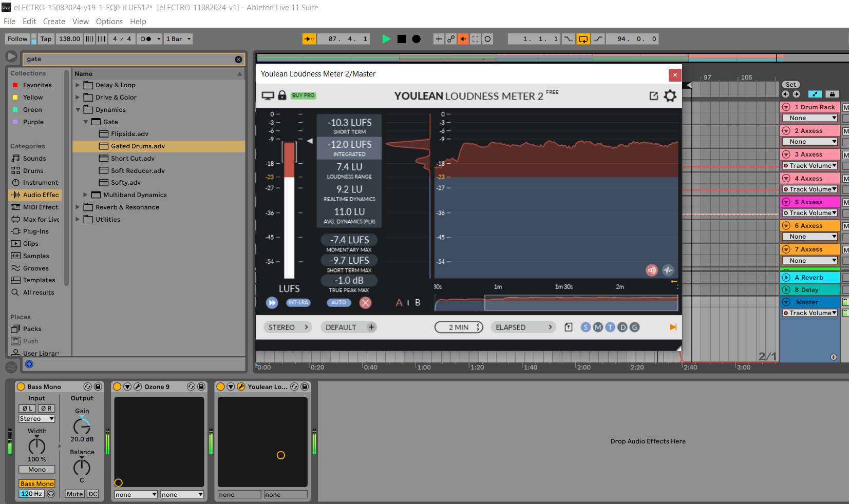Toggle the cyan Automation Mode button
This screenshot has width=849, height=504.
click(x=815, y=94)
